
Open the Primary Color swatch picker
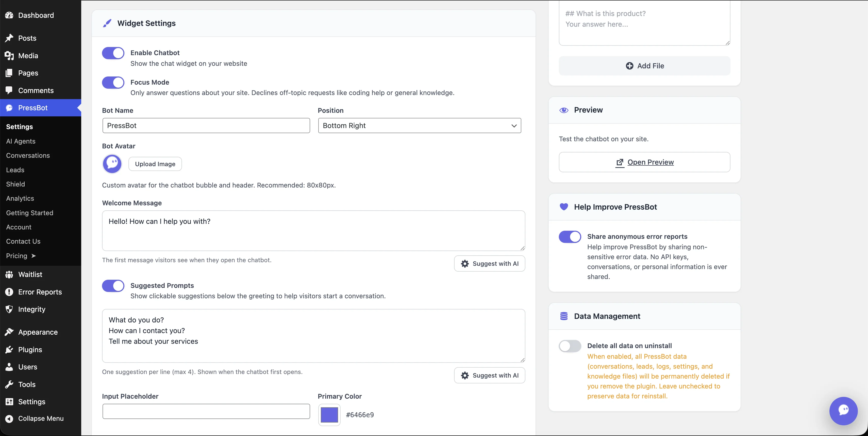pos(329,415)
